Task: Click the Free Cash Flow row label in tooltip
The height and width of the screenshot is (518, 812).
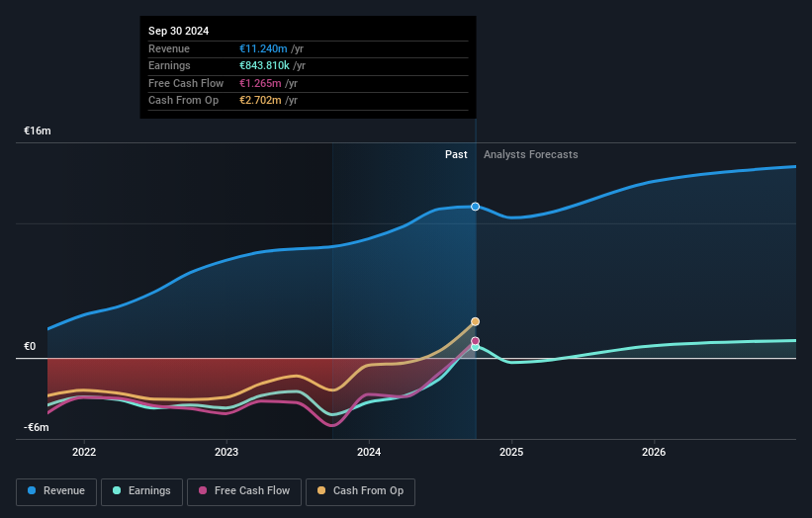Action: tap(186, 83)
